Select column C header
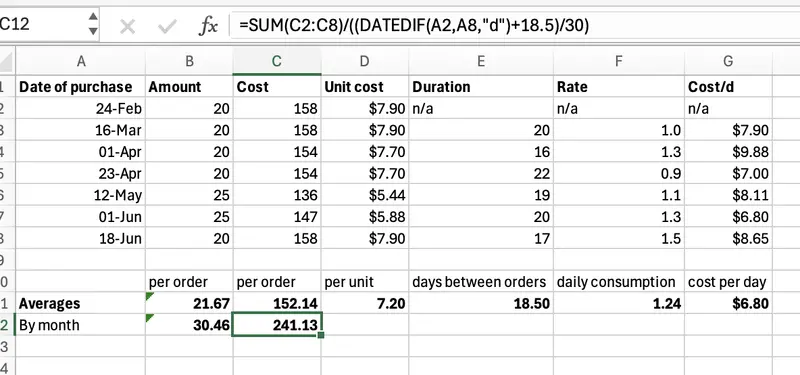The image size is (800, 375). tap(277, 61)
